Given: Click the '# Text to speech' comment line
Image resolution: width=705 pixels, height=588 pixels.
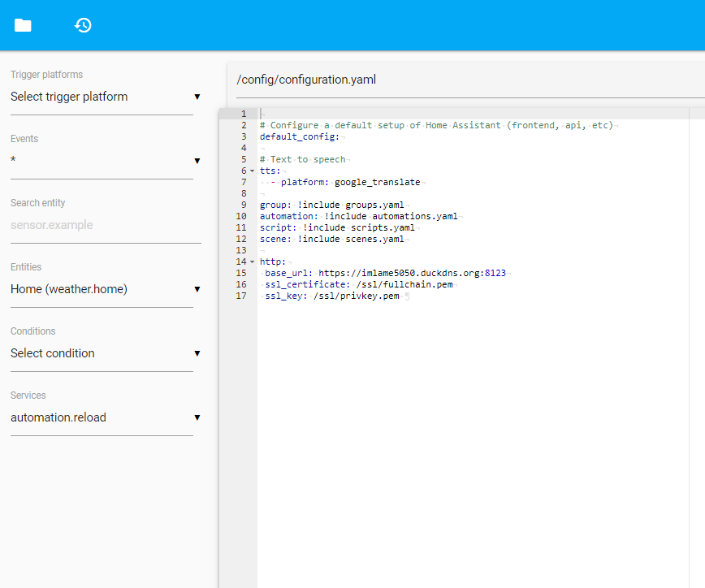Looking at the screenshot, I should click(303, 159).
